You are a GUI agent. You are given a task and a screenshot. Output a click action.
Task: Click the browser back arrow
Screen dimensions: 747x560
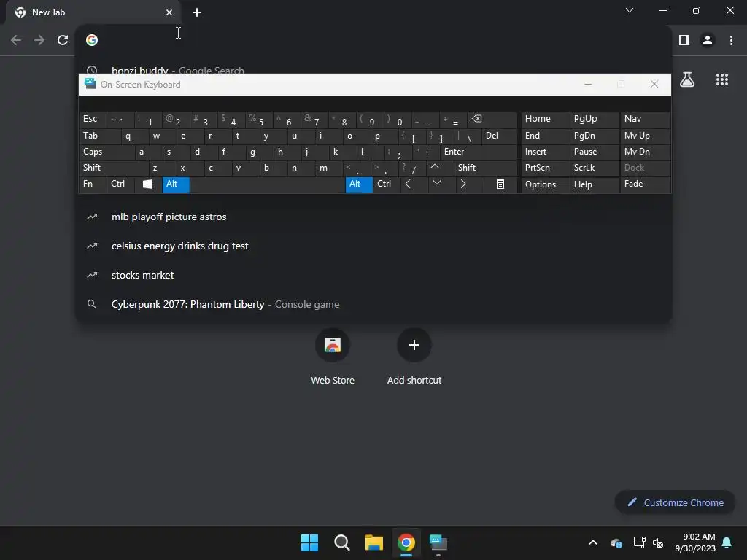(16, 40)
